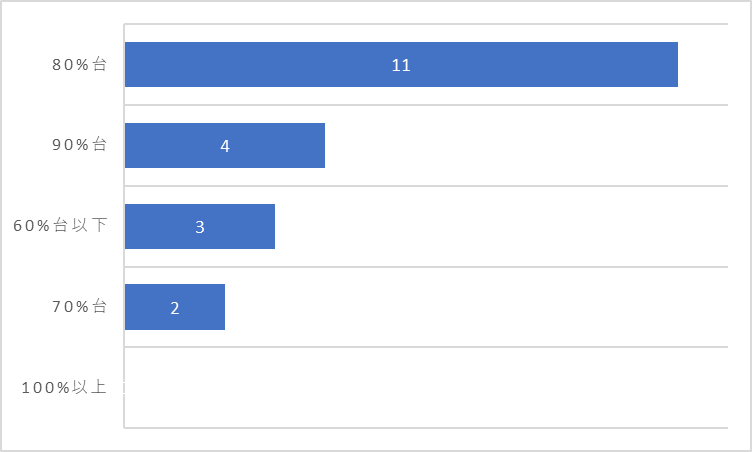Select the 100%以上 axis label

coord(64,387)
